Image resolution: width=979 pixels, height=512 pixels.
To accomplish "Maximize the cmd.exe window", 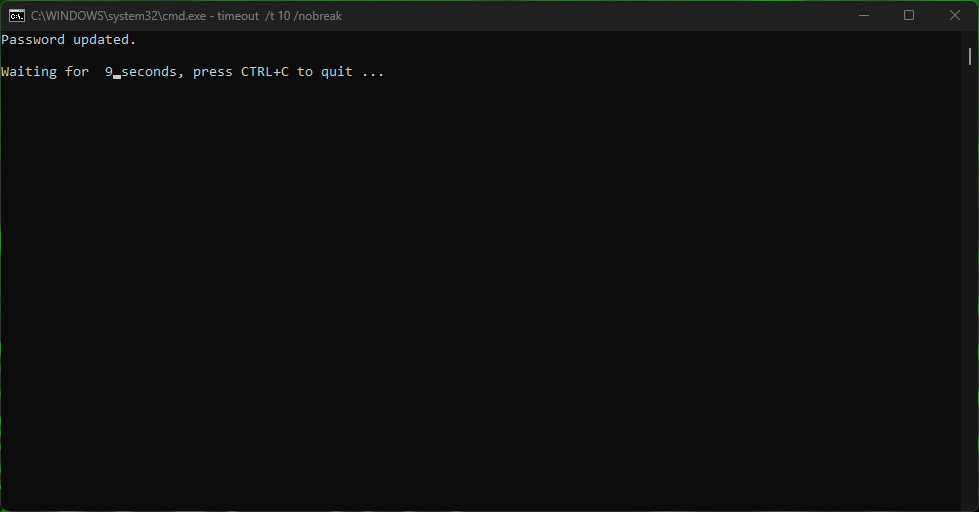I will [909, 16].
